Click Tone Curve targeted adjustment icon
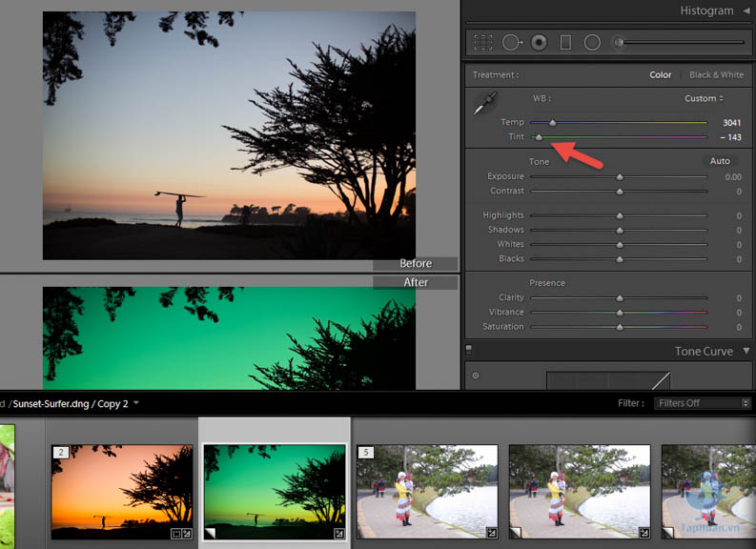756x549 pixels. pos(476,376)
